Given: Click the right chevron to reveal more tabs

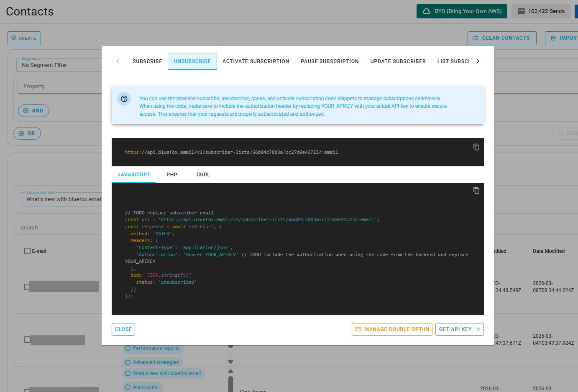Looking at the screenshot, I should coord(478,61).
